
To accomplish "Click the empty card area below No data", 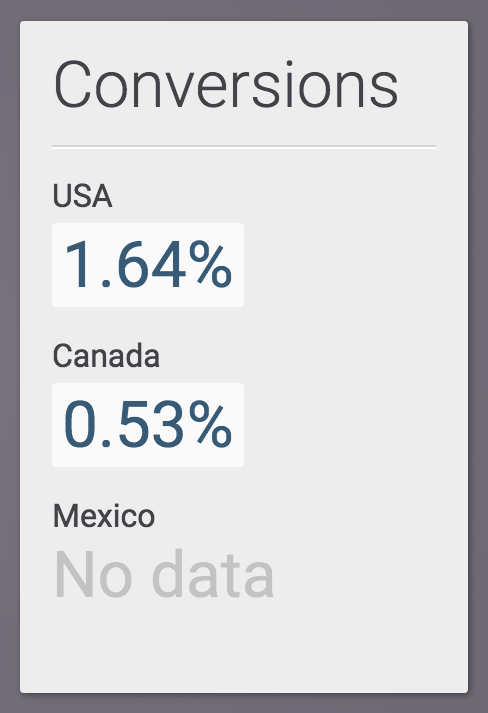I will point(244,646).
